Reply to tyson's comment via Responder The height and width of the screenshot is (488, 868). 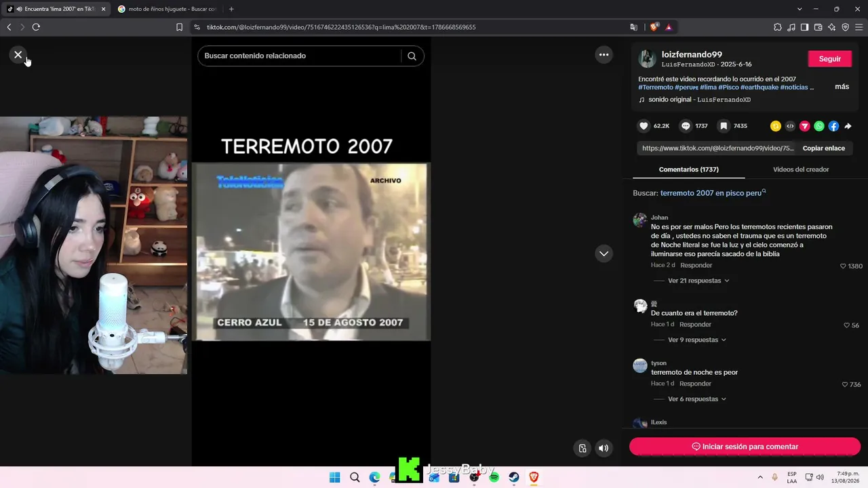(695, 384)
